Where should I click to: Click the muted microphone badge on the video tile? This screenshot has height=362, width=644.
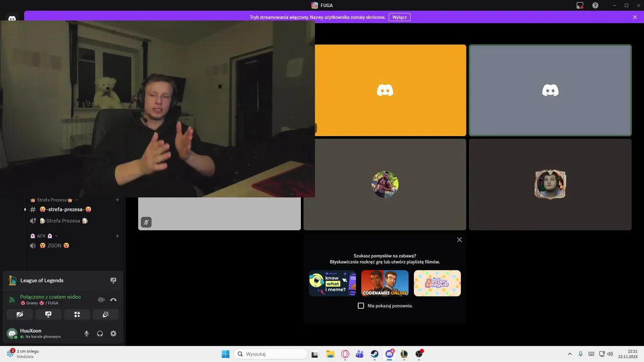[146, 222]
